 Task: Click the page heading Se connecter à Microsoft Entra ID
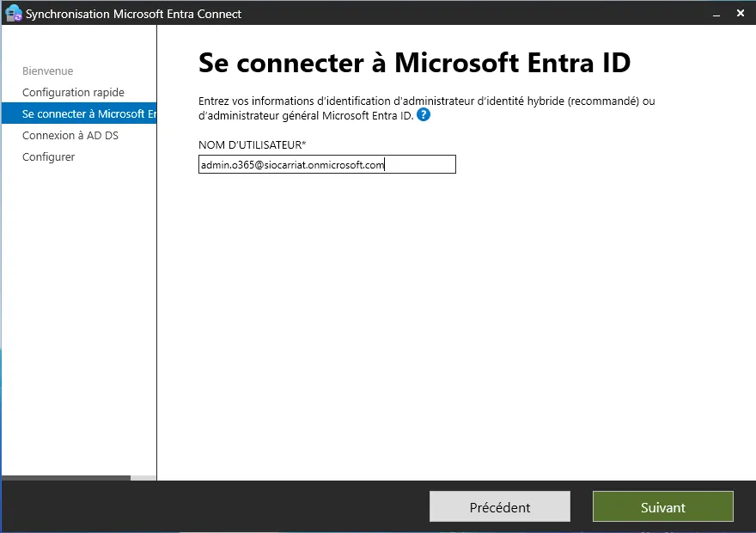(414, 63)
